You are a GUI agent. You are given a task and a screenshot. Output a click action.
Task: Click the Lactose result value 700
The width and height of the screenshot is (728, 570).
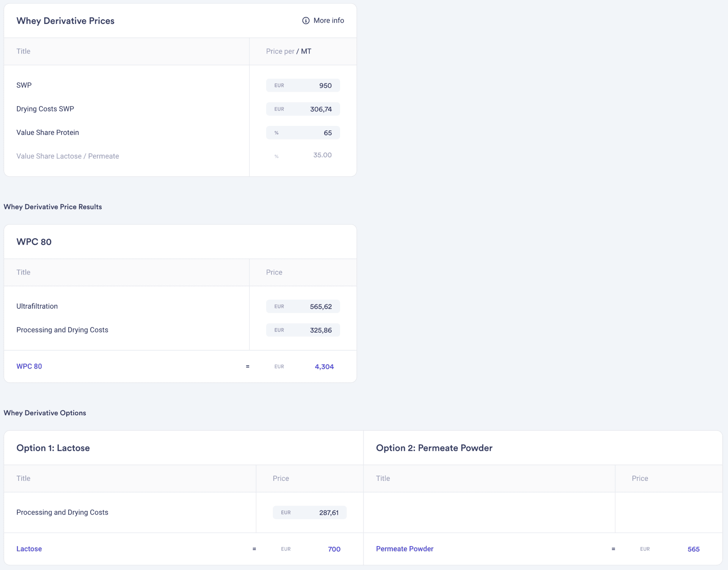coord(334,549)
